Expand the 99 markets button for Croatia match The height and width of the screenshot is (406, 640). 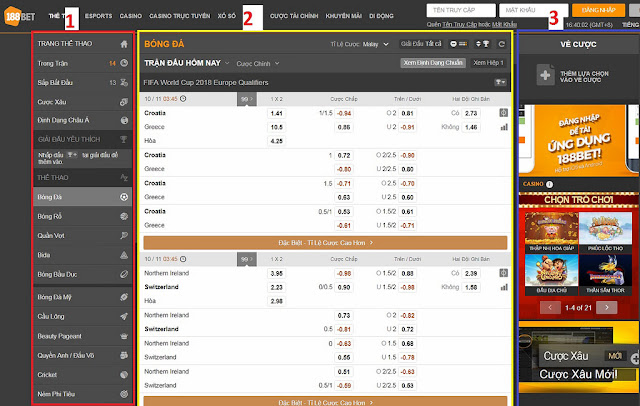click(247, 99)
